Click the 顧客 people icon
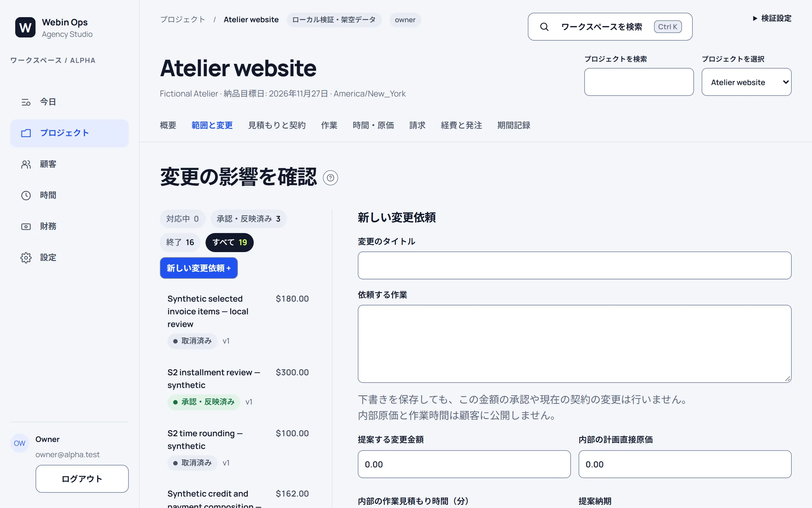This screenshot has height=508, width=812. [x=26, y=164]
